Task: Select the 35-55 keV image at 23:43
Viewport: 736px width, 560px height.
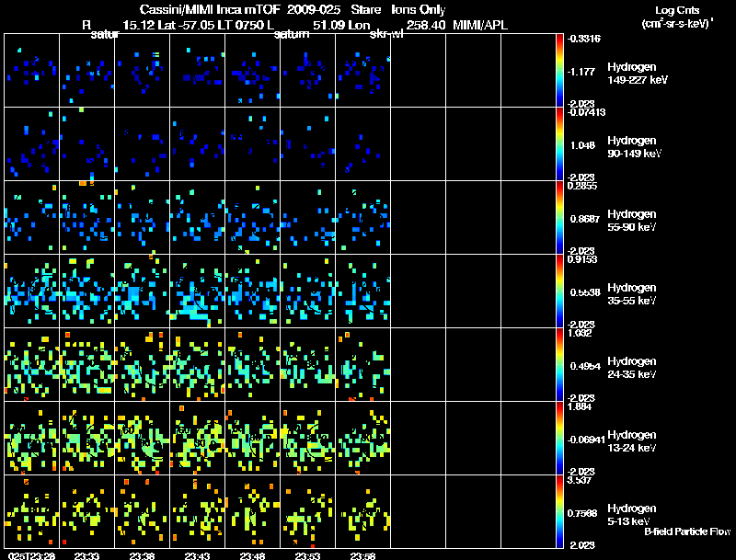Action: click(198, 291)
